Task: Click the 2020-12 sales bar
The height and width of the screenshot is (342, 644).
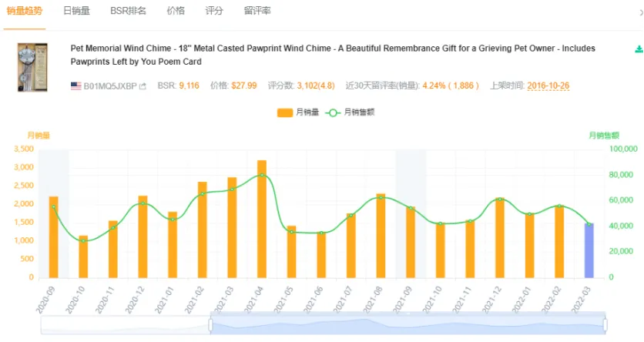Action: [143, 237]
